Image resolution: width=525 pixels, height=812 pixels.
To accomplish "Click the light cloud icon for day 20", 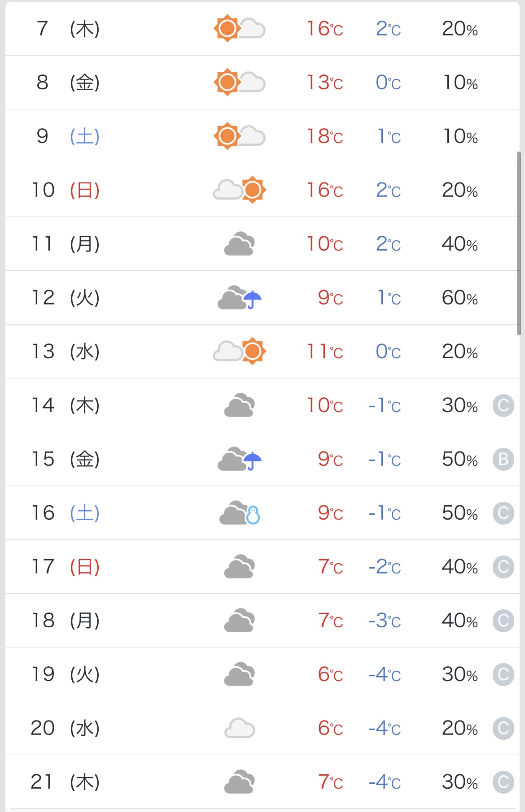I will click(239, 728).
